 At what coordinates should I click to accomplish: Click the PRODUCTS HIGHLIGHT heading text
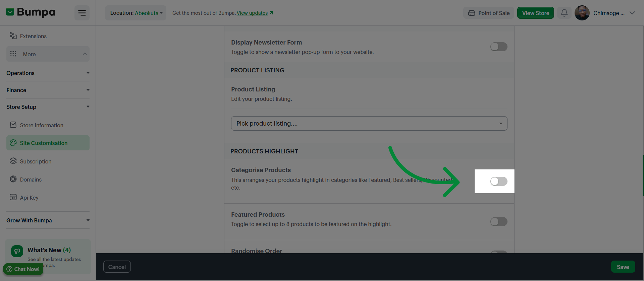click(x=264, y=151)
